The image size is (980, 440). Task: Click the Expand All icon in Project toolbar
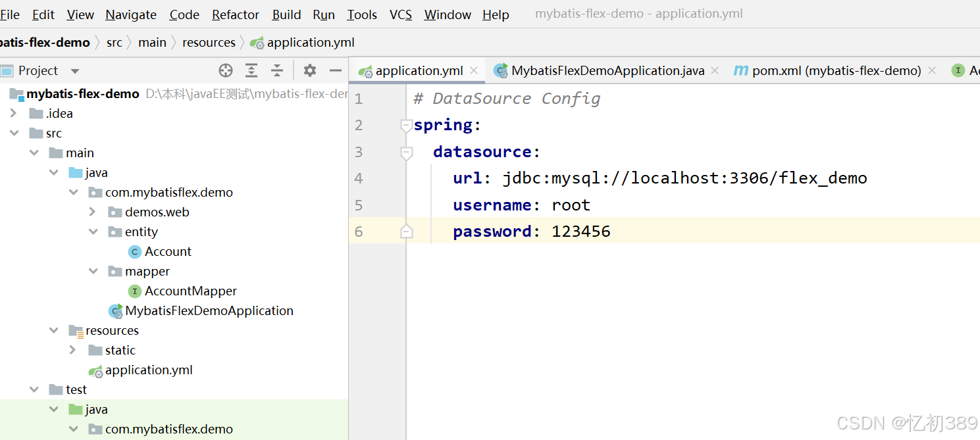coord(251,70)
